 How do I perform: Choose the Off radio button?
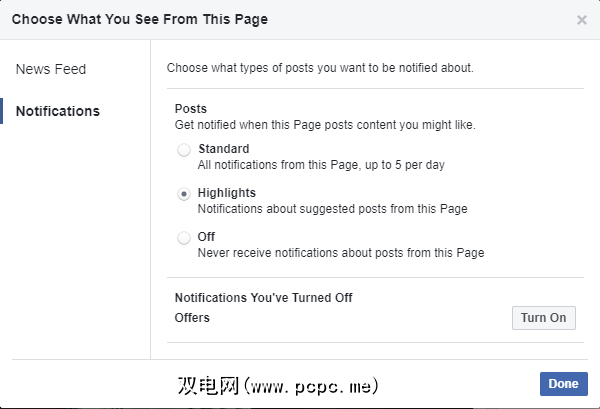[x=184, y=238]
